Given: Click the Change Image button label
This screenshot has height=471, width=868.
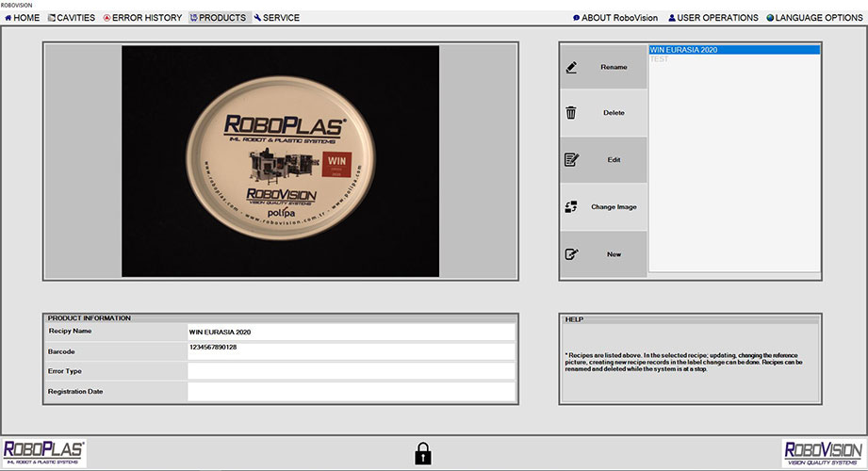Looking at the screenshot, I should point(614,207).
